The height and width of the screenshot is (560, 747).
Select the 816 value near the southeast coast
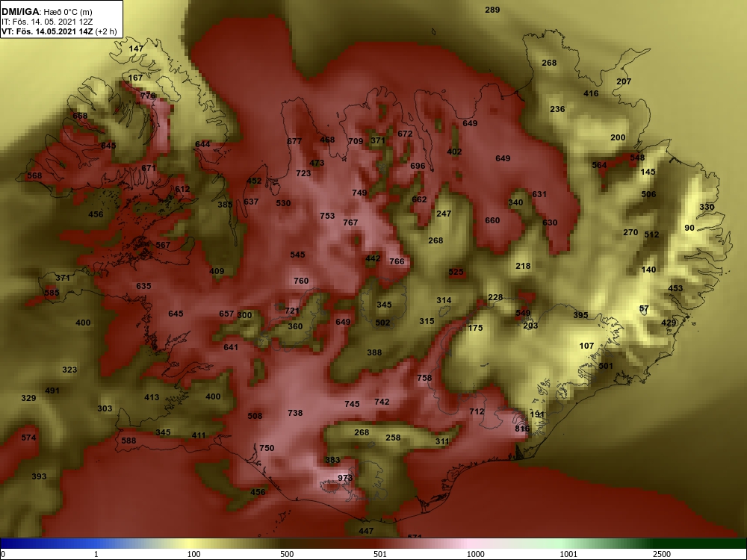pos(522,429)
